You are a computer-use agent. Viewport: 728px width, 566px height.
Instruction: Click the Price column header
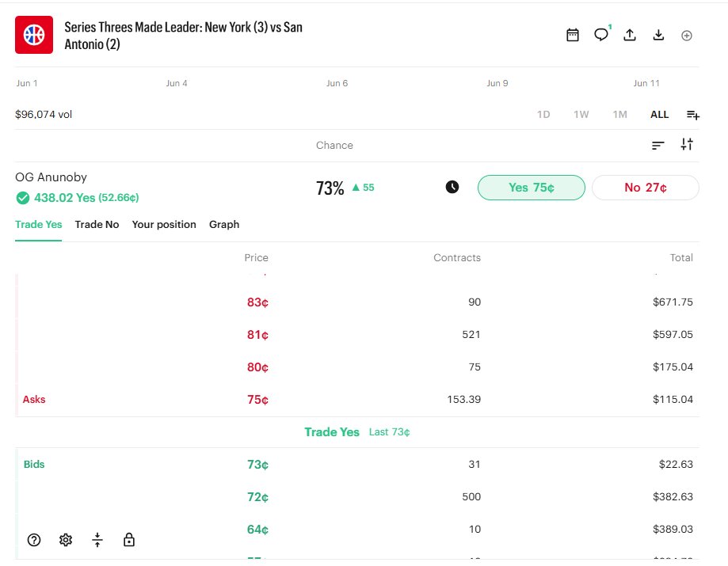point(257,258)
